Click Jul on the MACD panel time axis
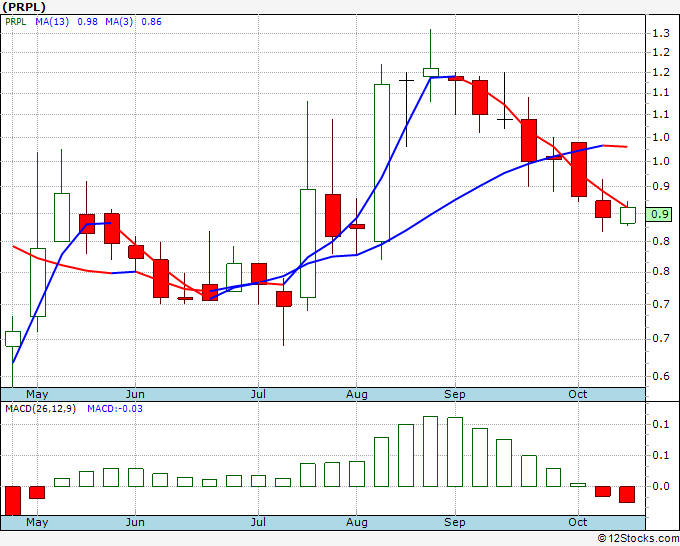Screen dimensions: 680x546 pos(258,522)
